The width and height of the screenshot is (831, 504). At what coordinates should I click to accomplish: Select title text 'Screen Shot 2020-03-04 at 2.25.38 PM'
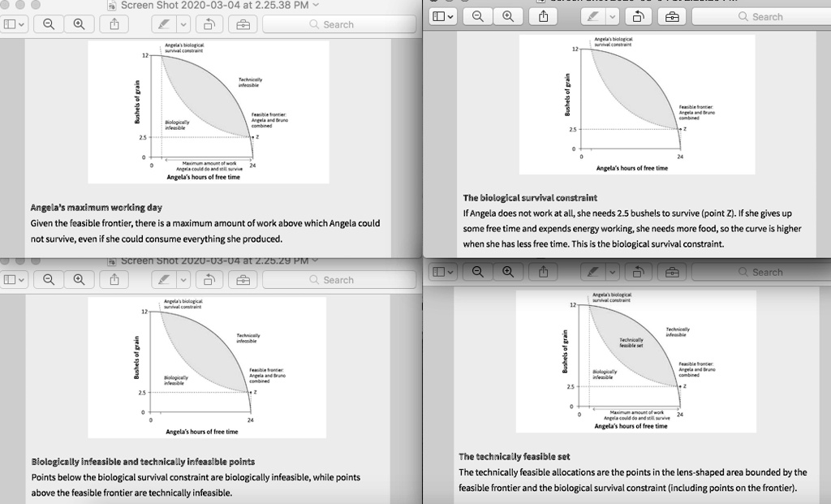coord(214,6)
